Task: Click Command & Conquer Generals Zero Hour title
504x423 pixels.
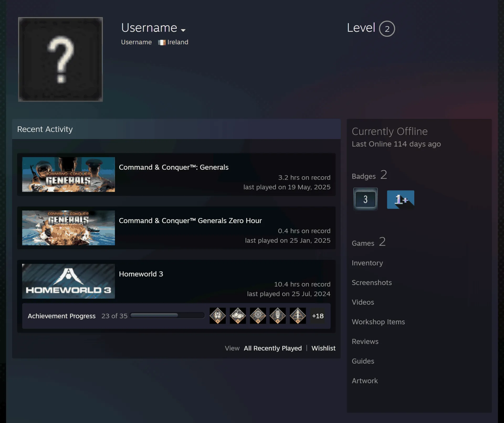Action: point(190,221)
